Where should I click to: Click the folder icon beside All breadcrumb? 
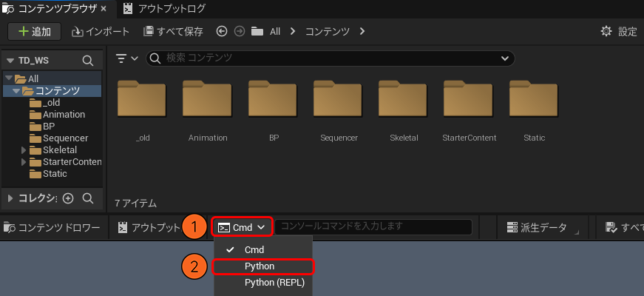point(257,31)
